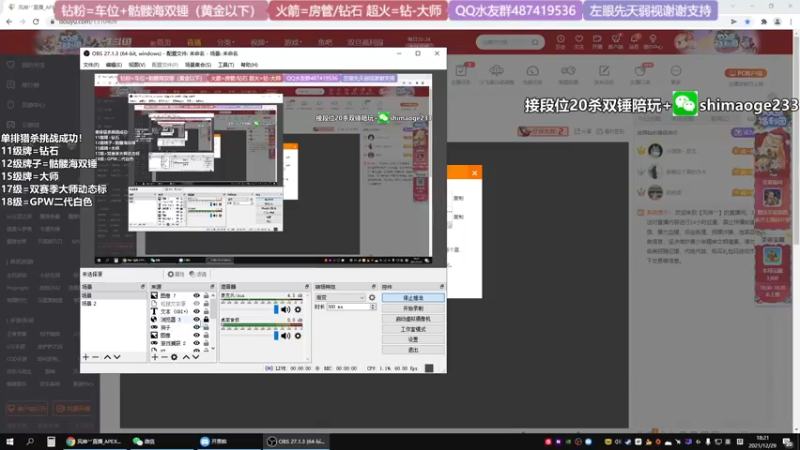Move selected source up

[x=186, y=357]
